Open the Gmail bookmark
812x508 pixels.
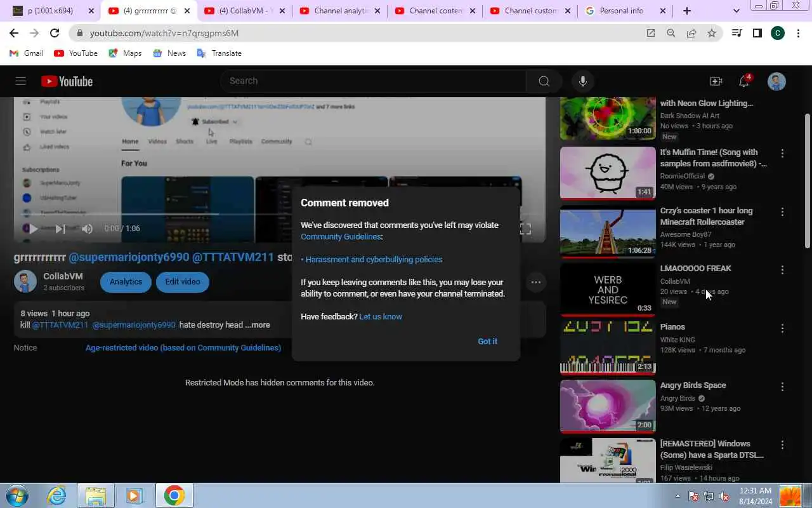click(27, 53)
